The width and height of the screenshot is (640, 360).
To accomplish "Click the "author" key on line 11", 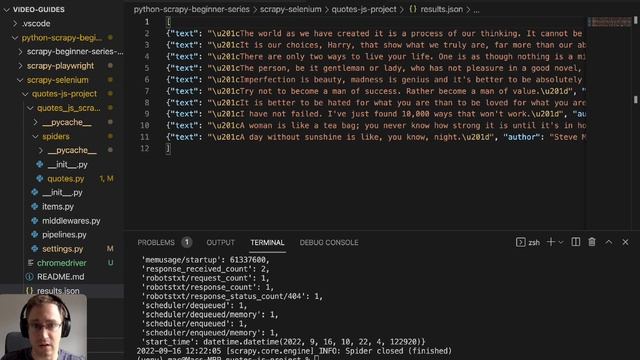I will pyautogui.click(x=521, y=137).
